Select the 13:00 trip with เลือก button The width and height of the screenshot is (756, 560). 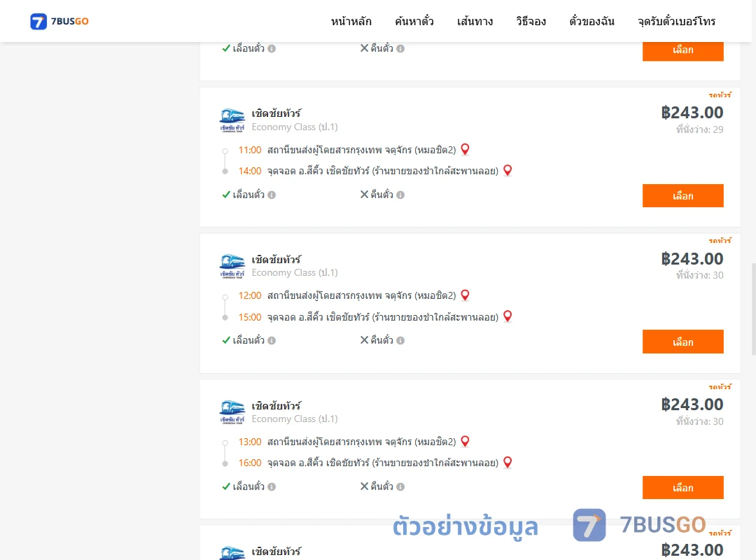tap(682, 488)
